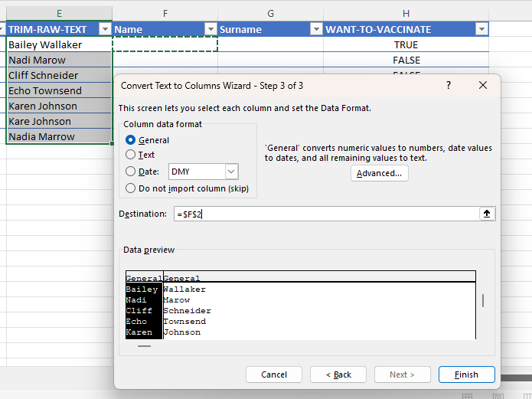Viewport: 532px width, 399px height.
Task: Collapse dialog with destination range selector icon
Action: tap(487, 214)
